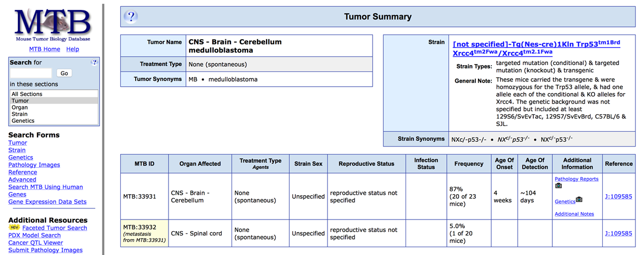Screen dimensions: 644x255
Task: Open Gene Expression Data Sets link
Action: point(47,202)
